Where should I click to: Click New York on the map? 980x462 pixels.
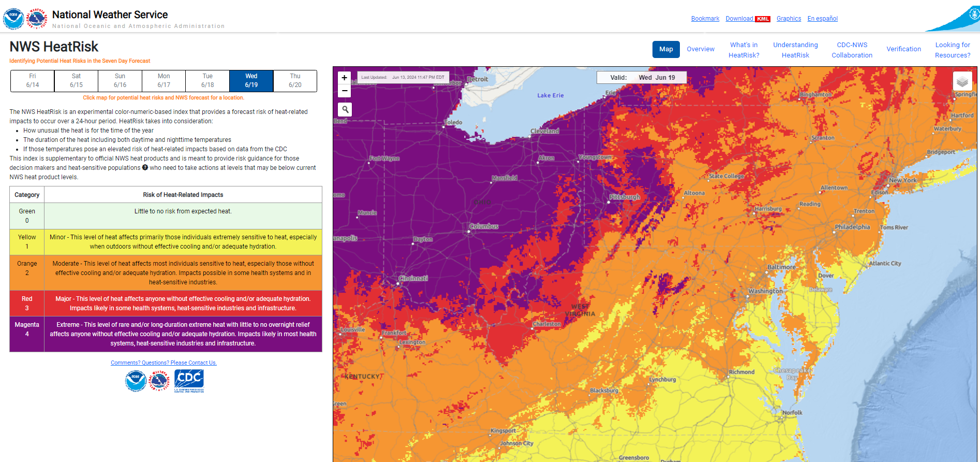click(903, 180)
